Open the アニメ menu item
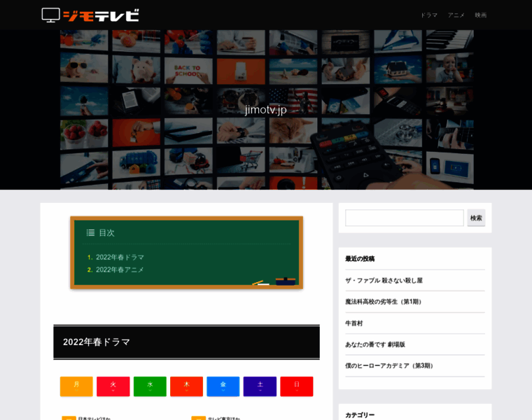Screen dimensions: 532x420 tap(456, 15)
